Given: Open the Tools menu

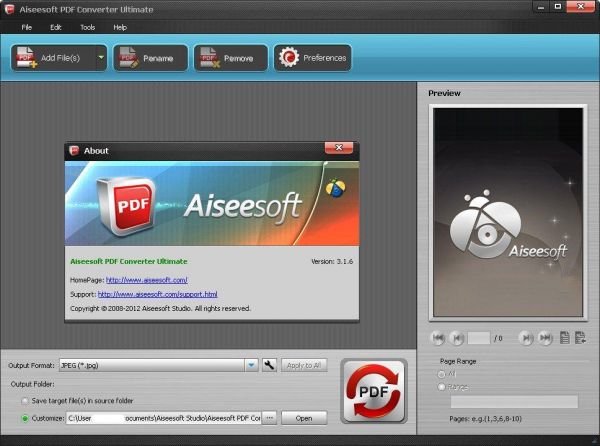Looking at the screenshot, I should point(88,27).
